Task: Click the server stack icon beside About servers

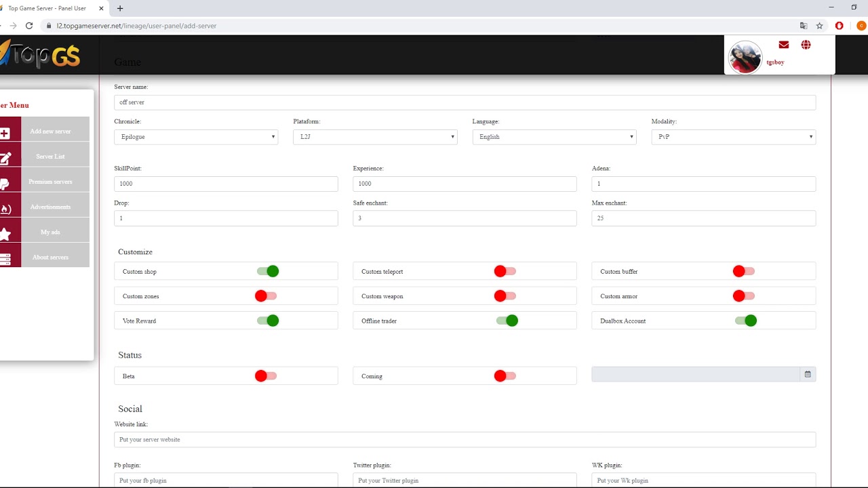Action: pos(5,259)
